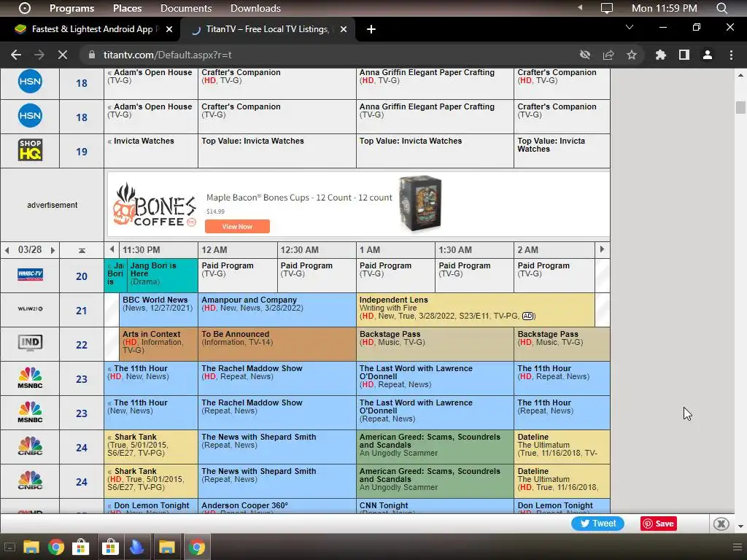Move grid time earlier than 11:30 PM
The width and height of the screenshot is (747, 560).
(x=112, y=249)
